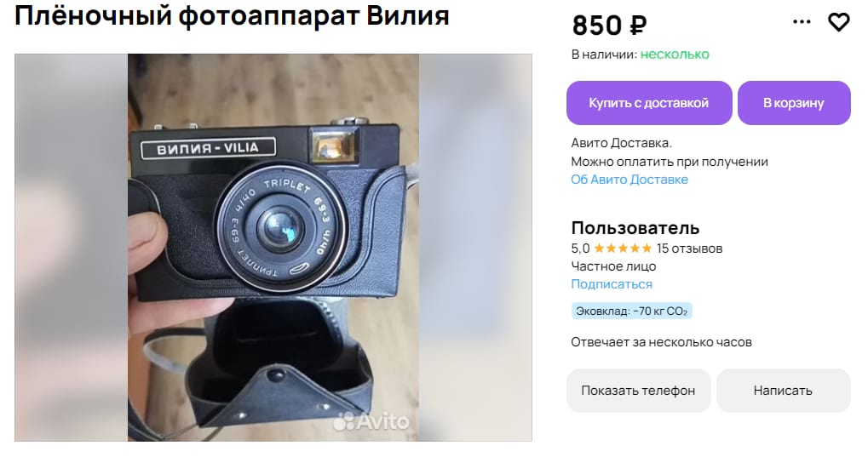
Task: Click the Эковклад −70 кг CO₂ badge
Action: pyautogui.click(x=632, y=311)
